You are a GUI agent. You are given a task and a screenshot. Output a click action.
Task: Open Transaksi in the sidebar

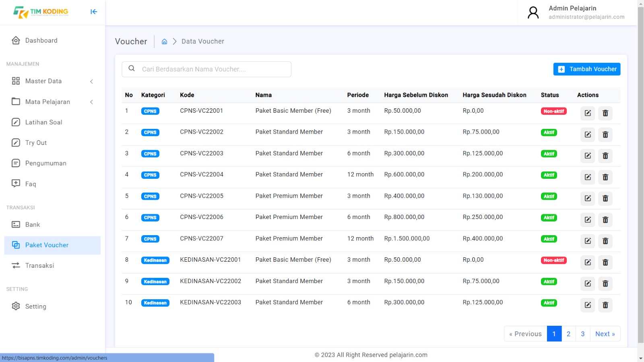[52, 265]
